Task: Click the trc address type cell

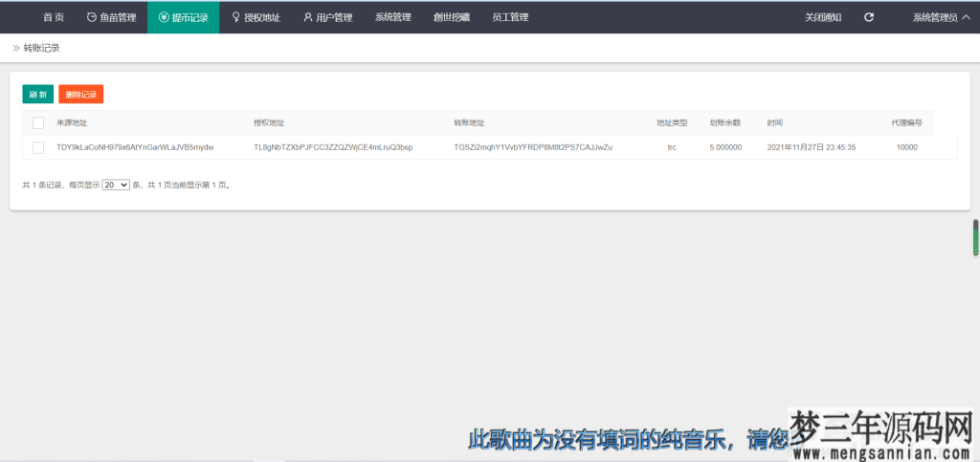Action: 672,147
